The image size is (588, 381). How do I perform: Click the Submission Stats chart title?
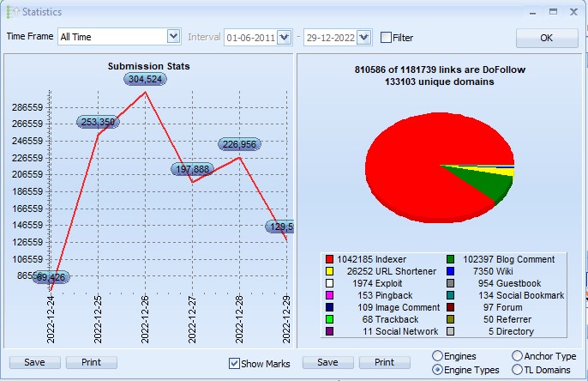pos(149,66)
